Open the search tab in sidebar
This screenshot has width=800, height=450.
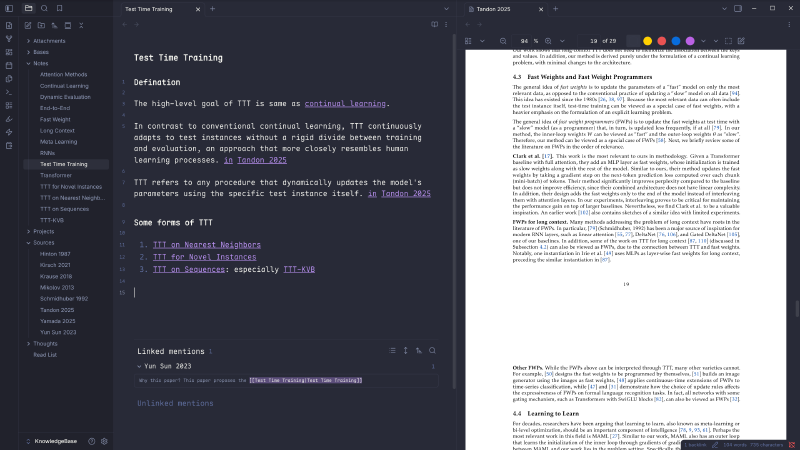click(44, 8)
